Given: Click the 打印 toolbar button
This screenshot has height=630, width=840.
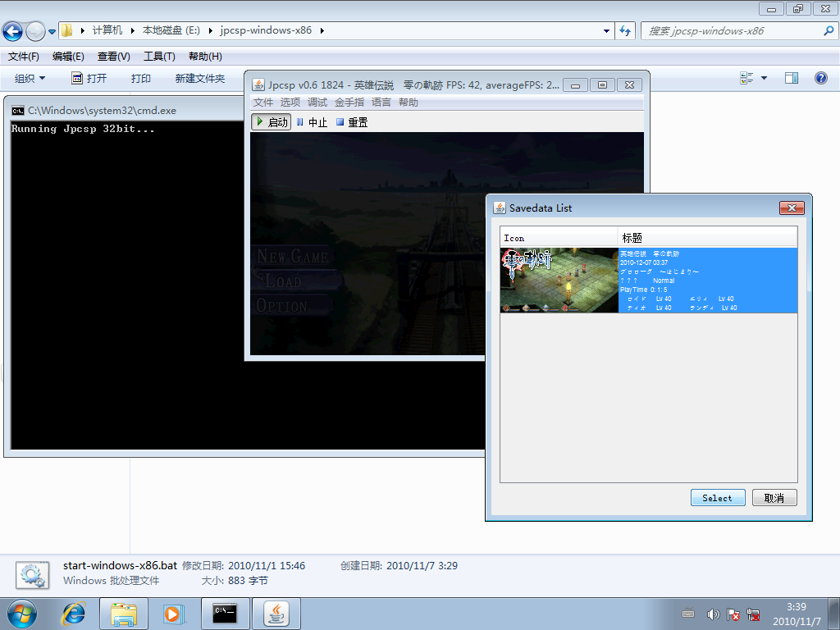Looking at the screenshot, I should (x=141, y=78).
